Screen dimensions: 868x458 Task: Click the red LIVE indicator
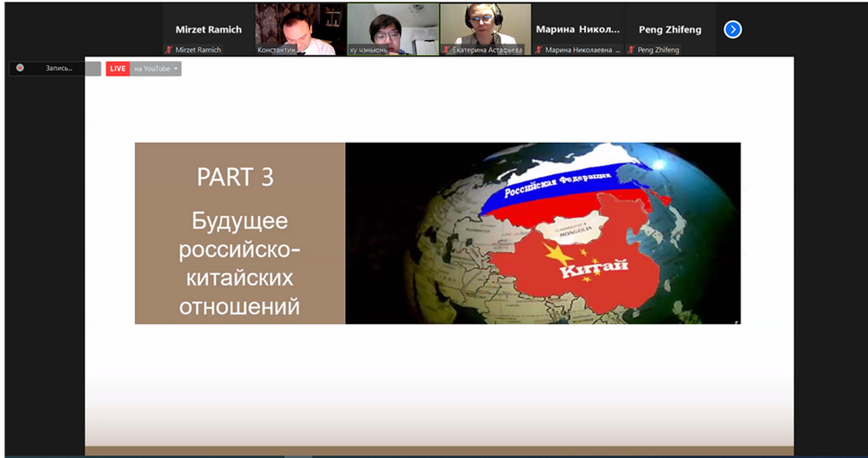pos(118,68)
